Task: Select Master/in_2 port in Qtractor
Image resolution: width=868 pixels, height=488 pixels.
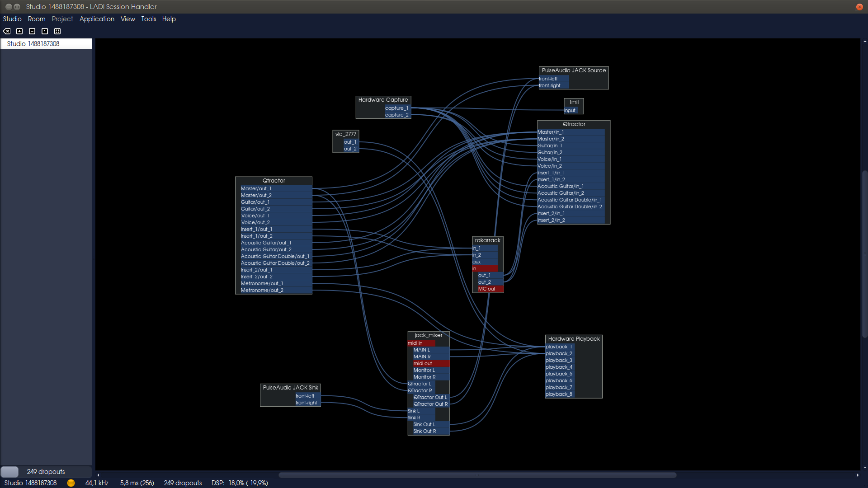Action: [571, 139]
